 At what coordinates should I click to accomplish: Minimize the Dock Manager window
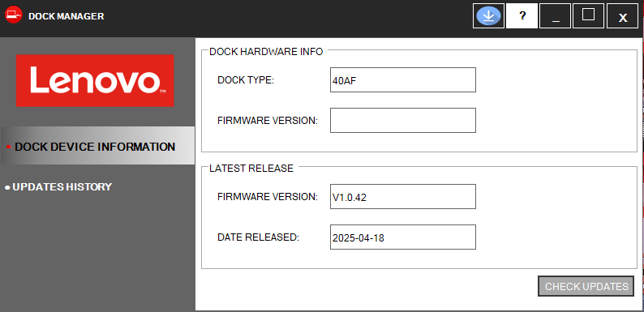[556, 16]
